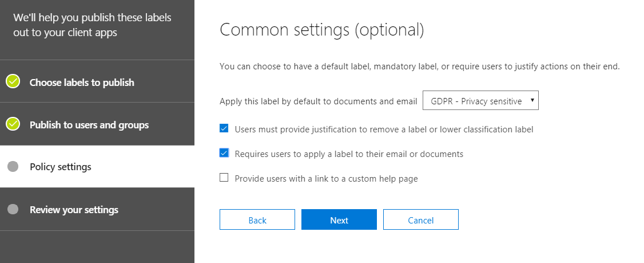Screen dimensions: 644x263
Task: Click the Users must provide justification label text
Action: (384, 129)
